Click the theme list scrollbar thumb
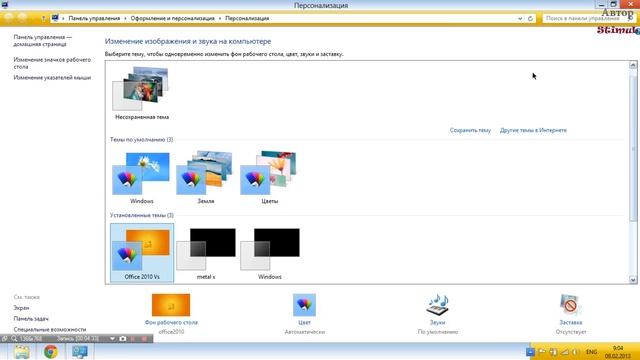The image size is (640, 360). tap(633, 148)
